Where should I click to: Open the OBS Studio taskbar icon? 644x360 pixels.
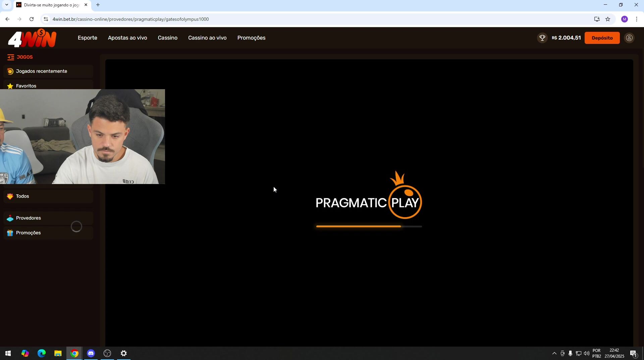107,353
